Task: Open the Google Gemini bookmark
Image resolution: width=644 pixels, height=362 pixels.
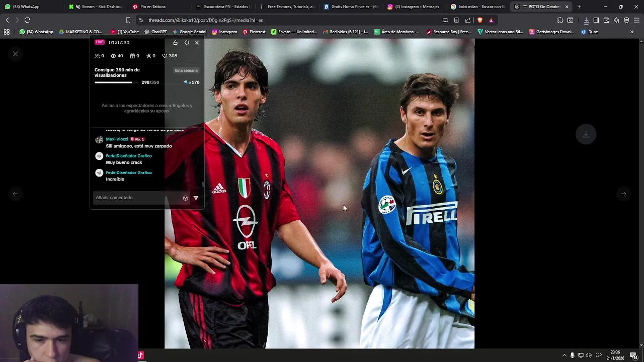Action: [190, 32]
